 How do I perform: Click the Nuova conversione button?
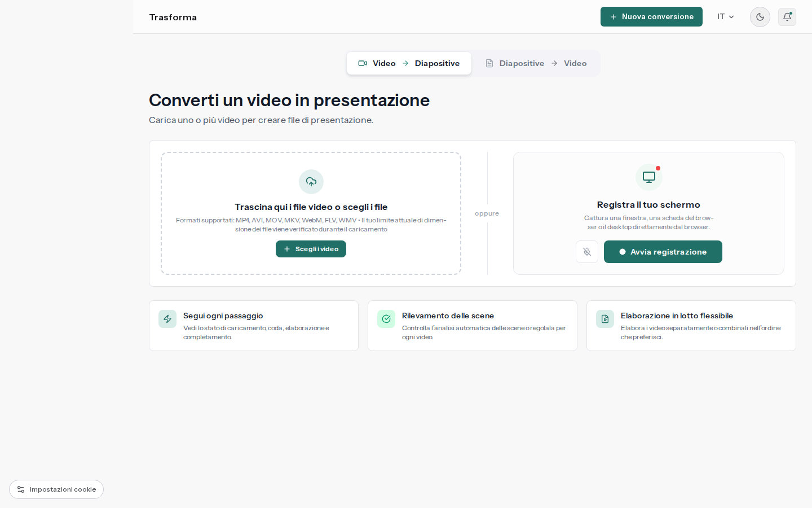pos(651,17)
